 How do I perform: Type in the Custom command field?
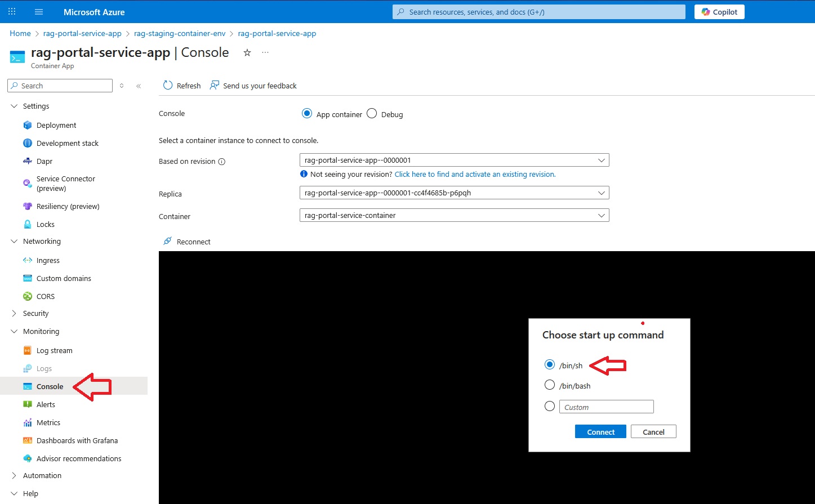click(x=606, y=406)
